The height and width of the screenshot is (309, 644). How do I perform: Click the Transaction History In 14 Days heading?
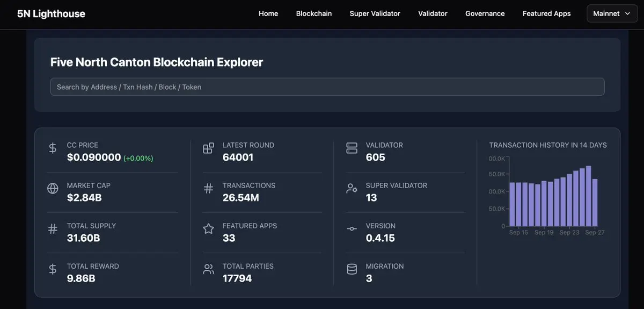[548, 145]
